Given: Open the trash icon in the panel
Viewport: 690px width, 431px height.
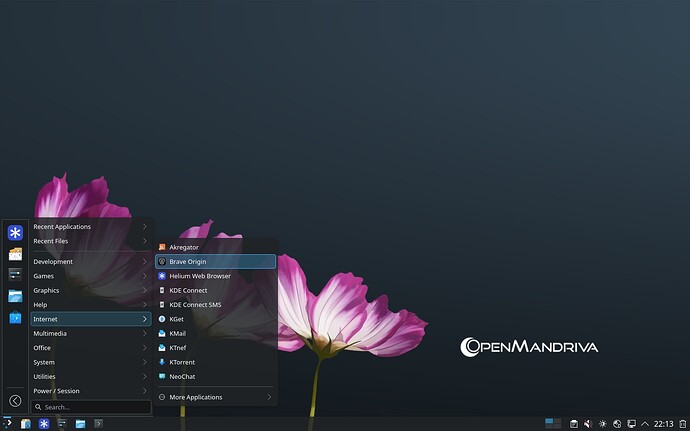Looking at the screenshot, I should click(683, 424).
